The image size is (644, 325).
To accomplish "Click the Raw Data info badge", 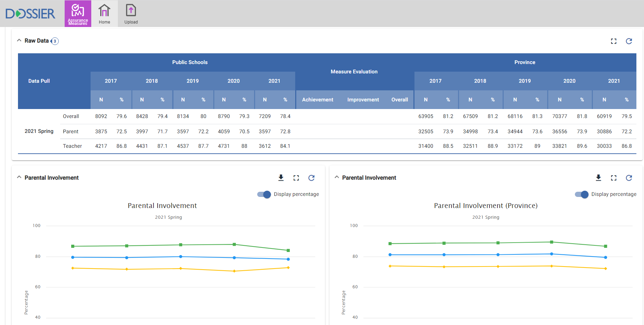I will point(55,41).
